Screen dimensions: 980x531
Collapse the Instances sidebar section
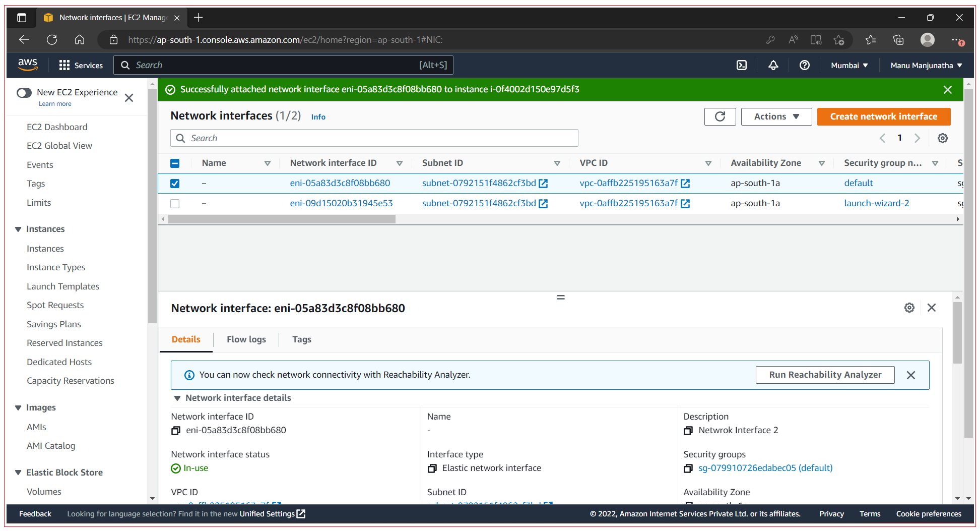coord(18,229)
